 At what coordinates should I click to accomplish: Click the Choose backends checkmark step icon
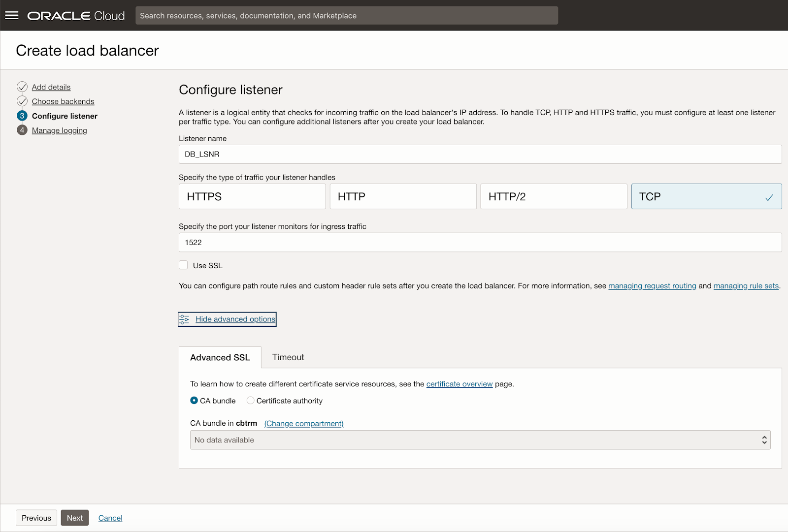pyautogui.click(x=22, y=101)
